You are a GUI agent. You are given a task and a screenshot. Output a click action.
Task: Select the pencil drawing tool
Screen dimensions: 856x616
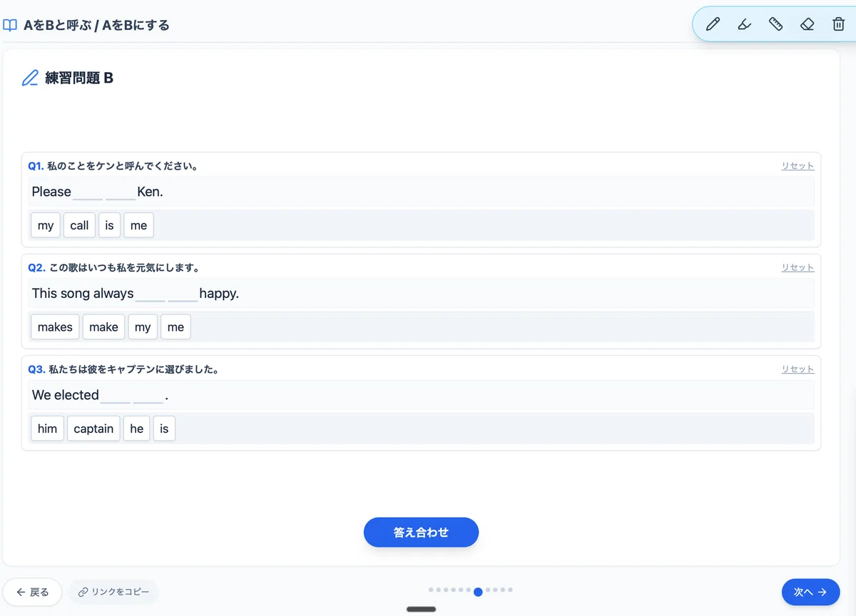(x=713, y=24)
